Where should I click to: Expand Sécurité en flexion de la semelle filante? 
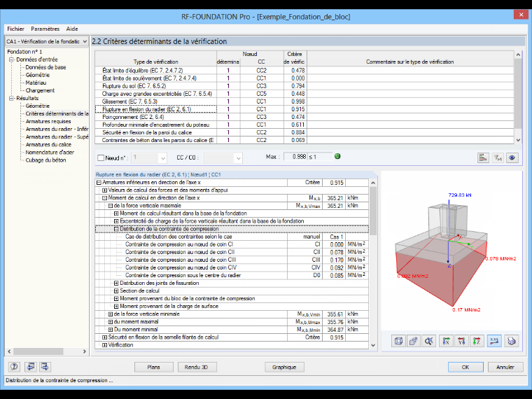[105, 337]
